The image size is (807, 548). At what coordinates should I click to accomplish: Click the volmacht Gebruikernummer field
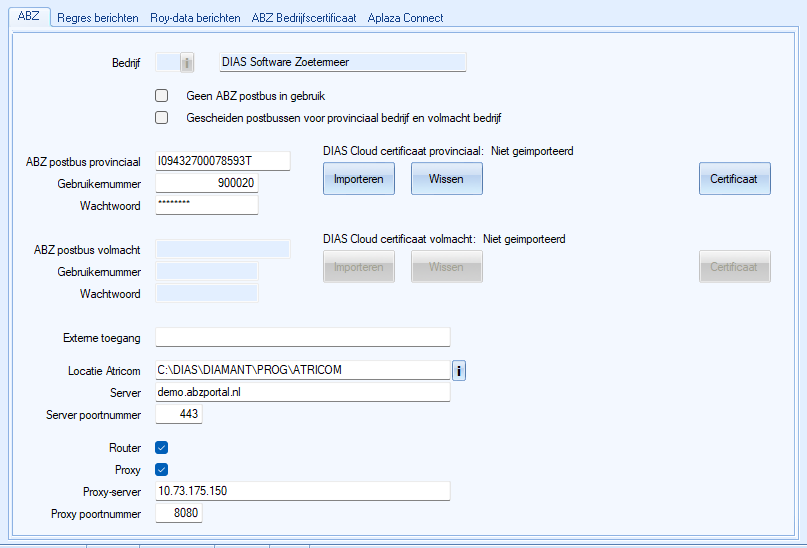[x=206, y=271]
